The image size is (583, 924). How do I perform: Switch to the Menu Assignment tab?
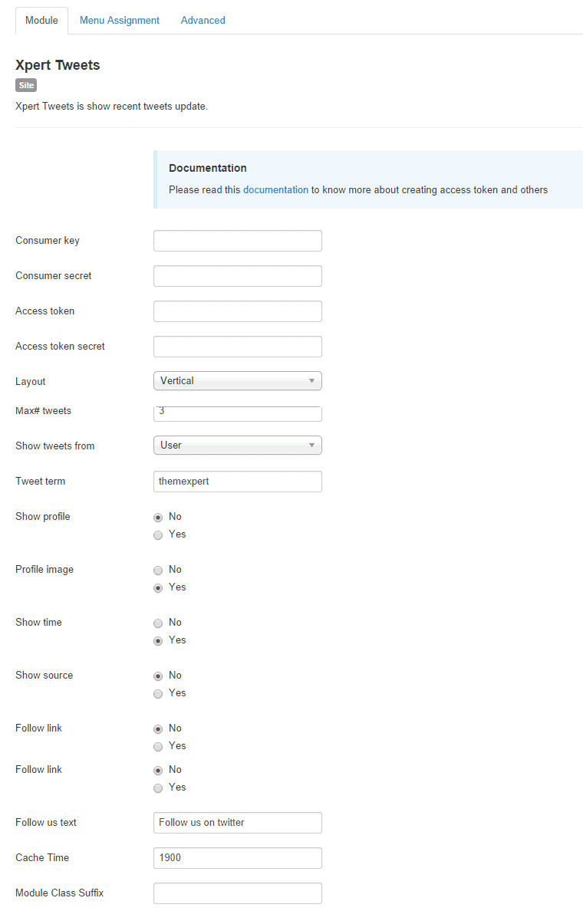point(120,20)
